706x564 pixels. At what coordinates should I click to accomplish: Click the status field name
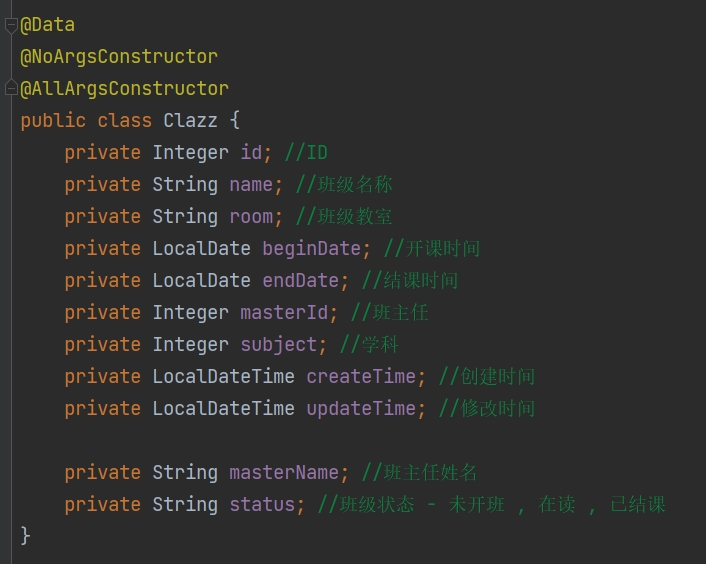pos(261,505)
